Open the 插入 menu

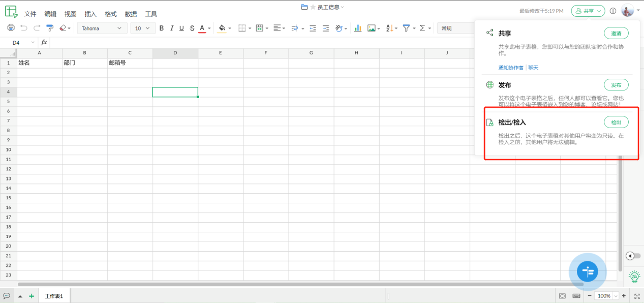(90, 14)
